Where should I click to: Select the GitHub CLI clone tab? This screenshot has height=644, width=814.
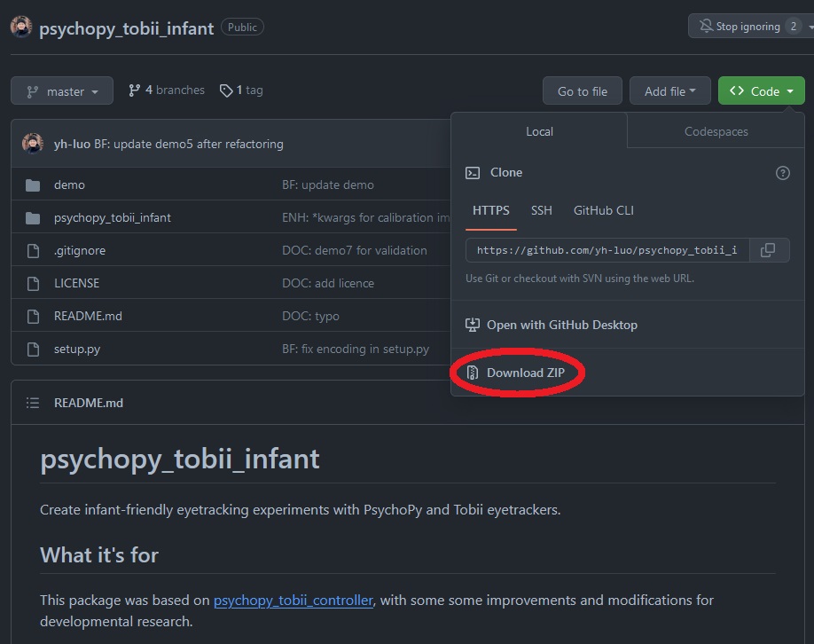point(603,210)
